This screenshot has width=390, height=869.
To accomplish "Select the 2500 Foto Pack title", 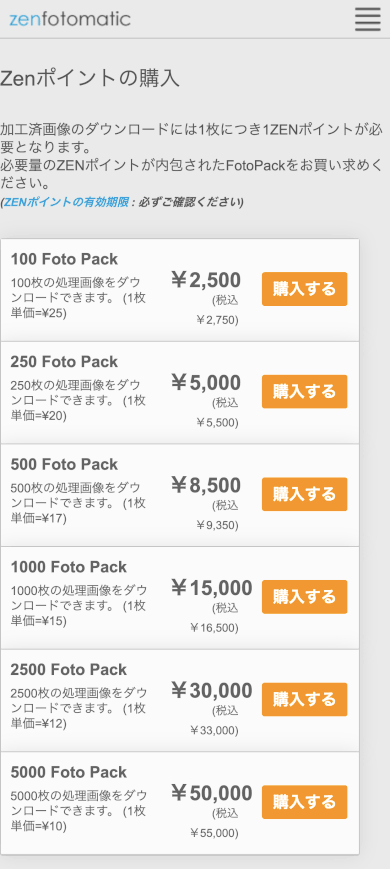I will coord(69,669).
